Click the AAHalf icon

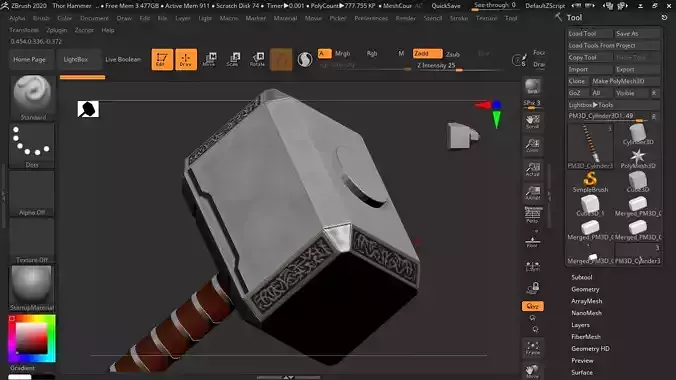point(532,193)
